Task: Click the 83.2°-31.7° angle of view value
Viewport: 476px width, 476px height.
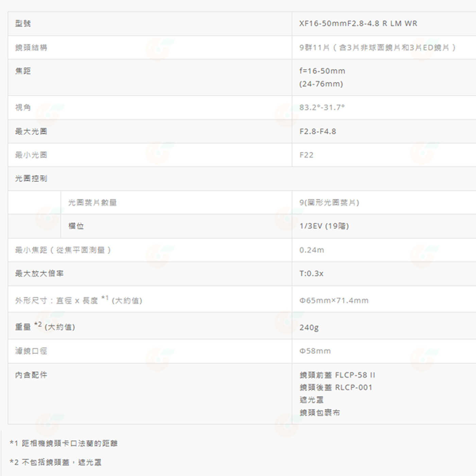Action: [x=322, y=107]
